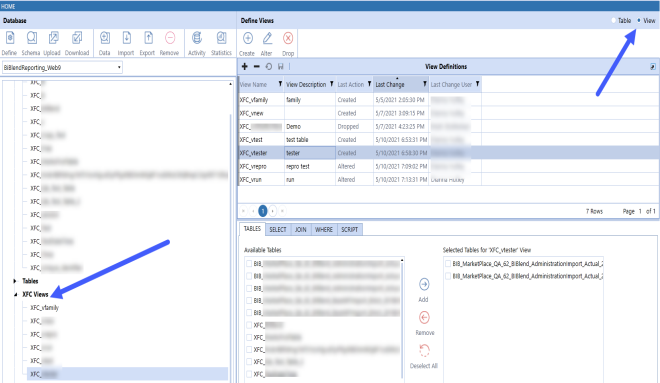This screenshot has width=660, height=383.
Task: Click the Upload icon in Database toolbar
Action: point(53,38)
